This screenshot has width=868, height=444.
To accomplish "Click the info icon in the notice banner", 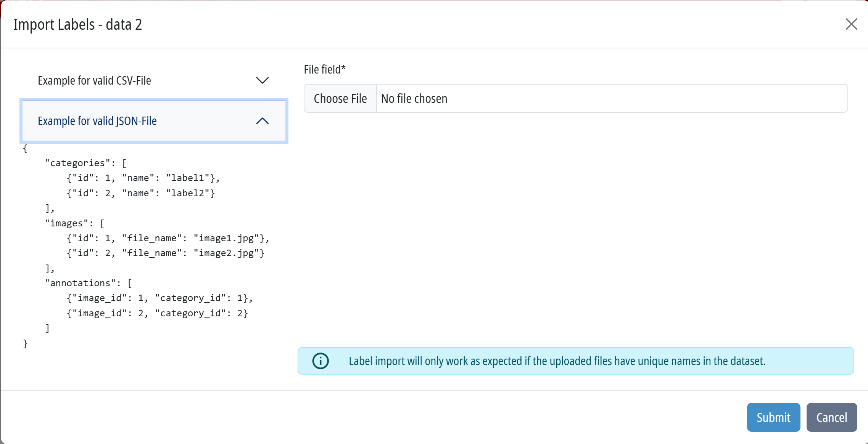I will tap(320, 361).
